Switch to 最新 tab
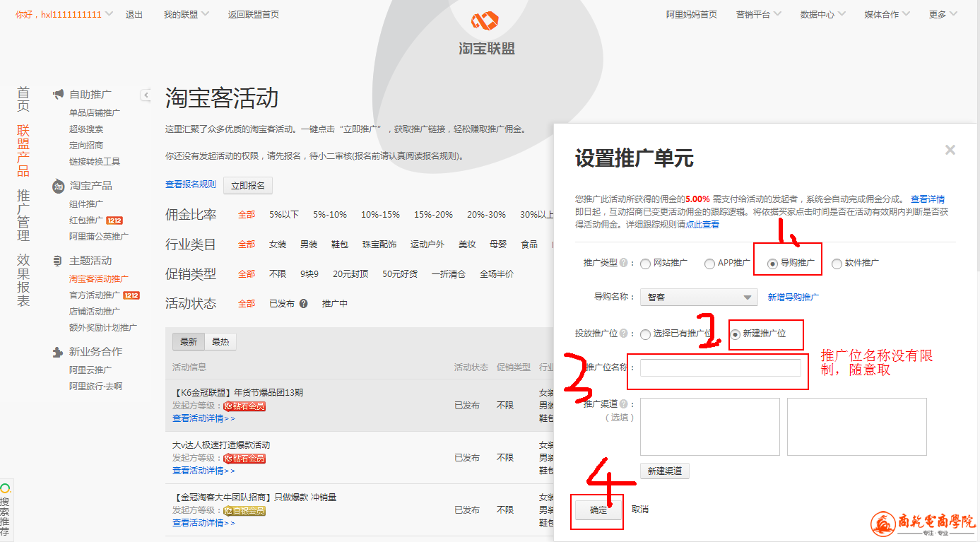The image size is (980, 542). coord(189,342)
